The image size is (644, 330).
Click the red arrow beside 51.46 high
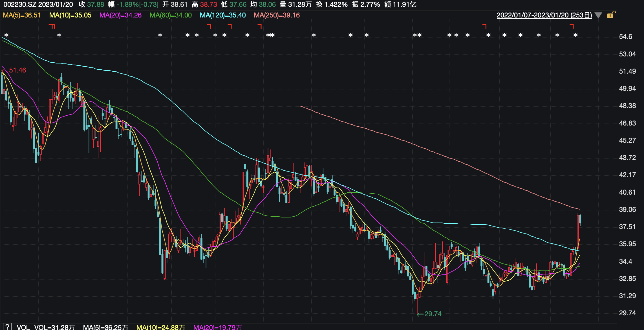(x=5, y=71)
